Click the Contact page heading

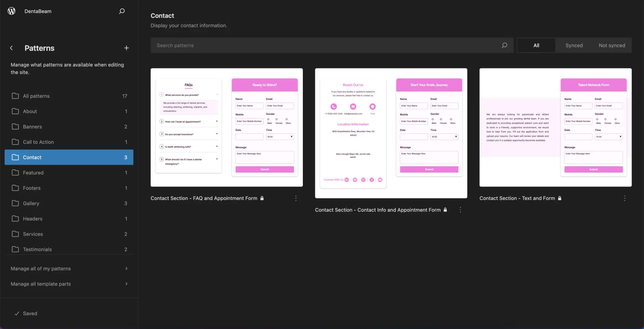(162, 15)
